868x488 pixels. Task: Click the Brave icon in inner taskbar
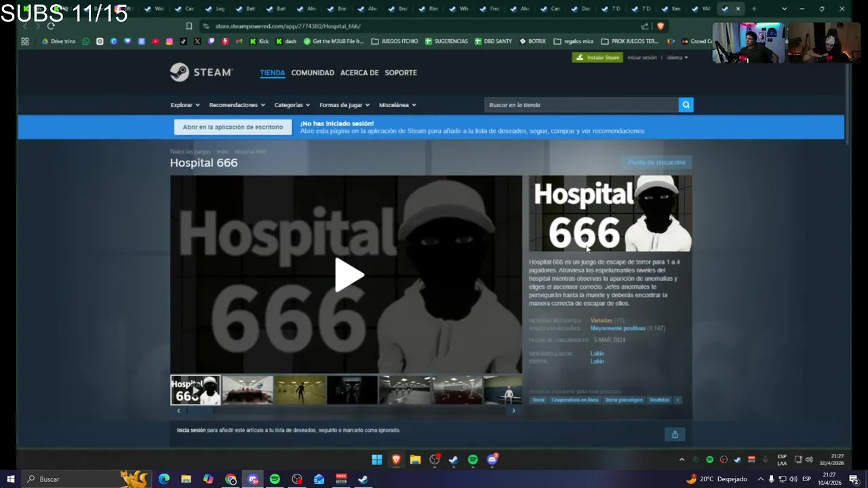click(x=396, y=460)
